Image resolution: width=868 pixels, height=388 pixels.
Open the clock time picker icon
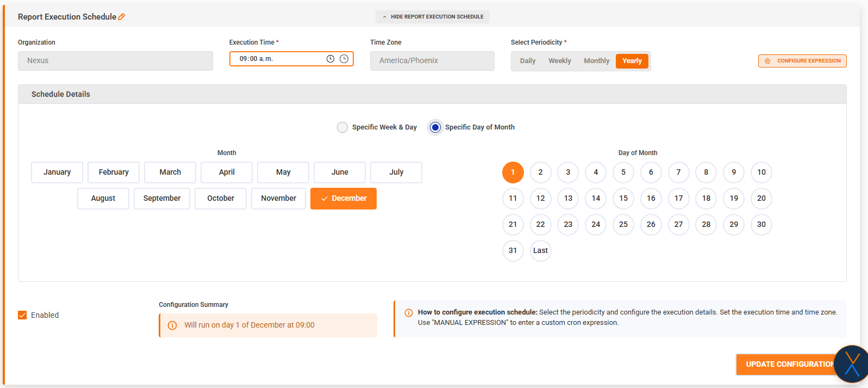(330, 59)
